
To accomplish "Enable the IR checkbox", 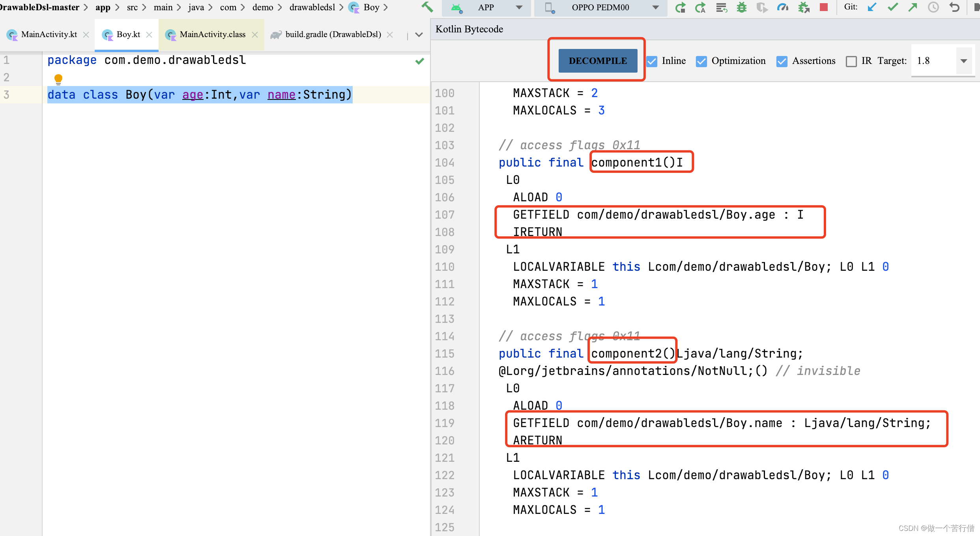I will (x=851, y=61).
